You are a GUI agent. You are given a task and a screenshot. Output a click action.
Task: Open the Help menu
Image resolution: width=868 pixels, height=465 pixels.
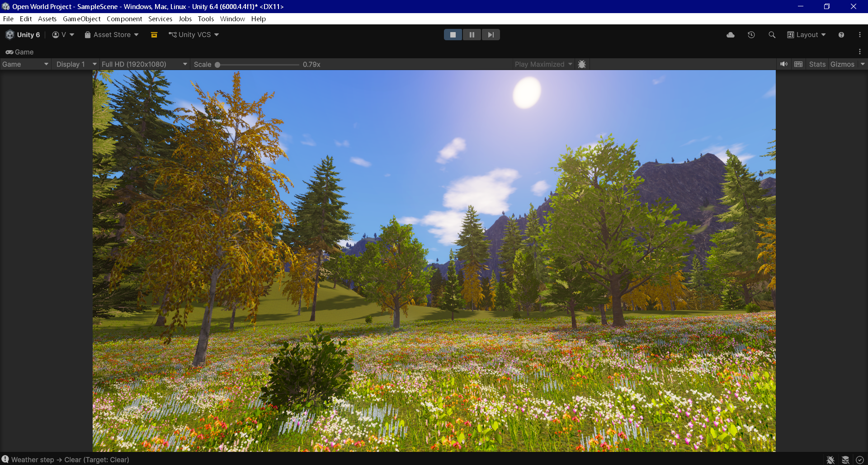coord(259,19)
